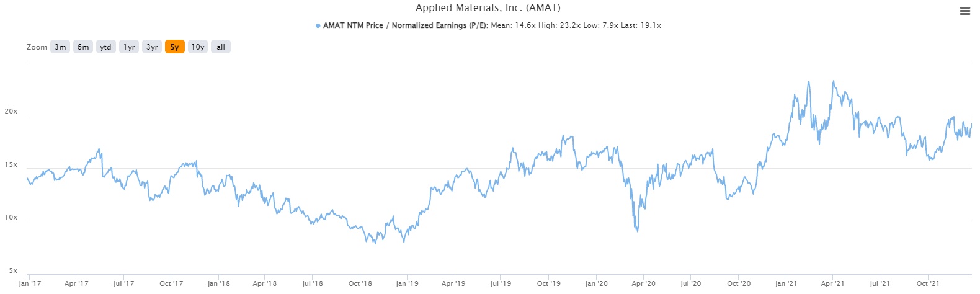980x294 pixels.
Task: Click the Jan '19 x-axis label
Action: pos(406,283)
